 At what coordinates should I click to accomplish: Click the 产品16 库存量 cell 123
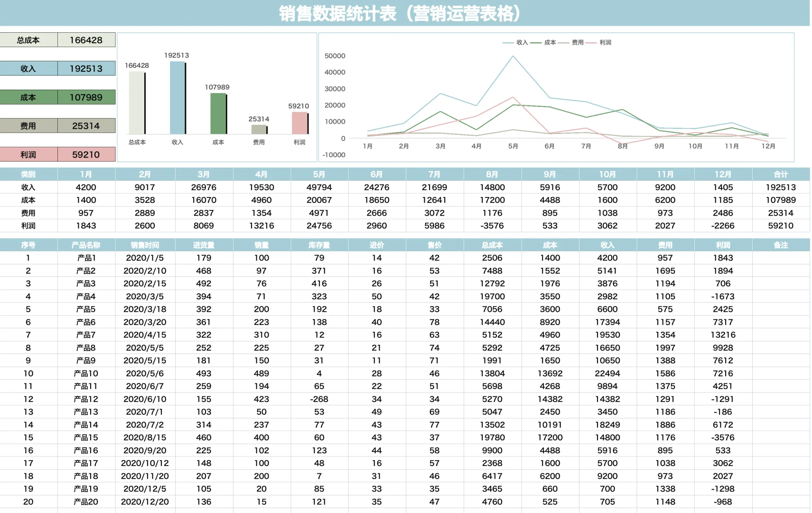tap(319, 450)
